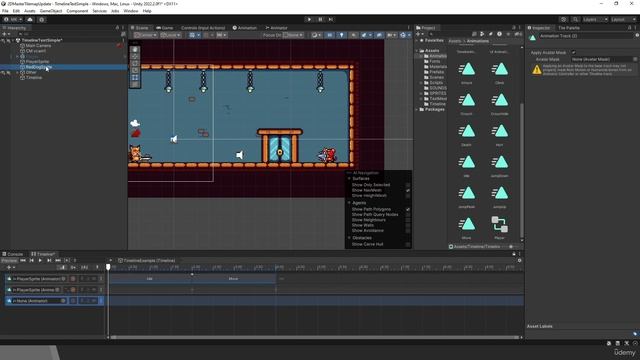
Task: Click the Project panel vertical scrollbar
Action: (x=522, y=171)
